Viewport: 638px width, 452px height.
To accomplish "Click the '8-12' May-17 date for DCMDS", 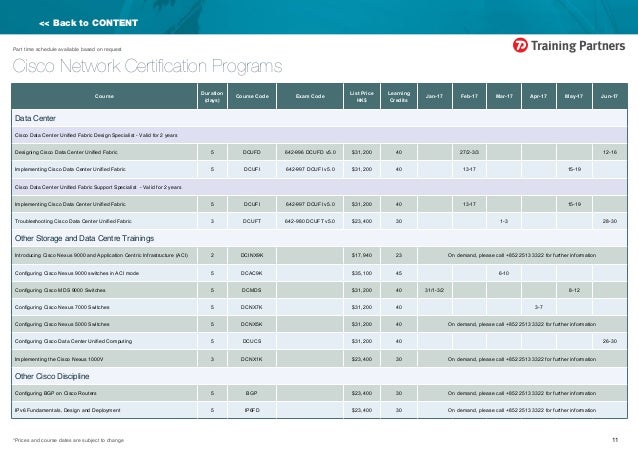I will tap(574, 290).
